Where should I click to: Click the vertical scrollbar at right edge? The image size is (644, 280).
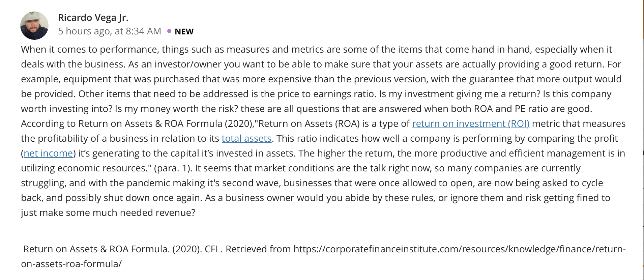click(x=643, y=140)
